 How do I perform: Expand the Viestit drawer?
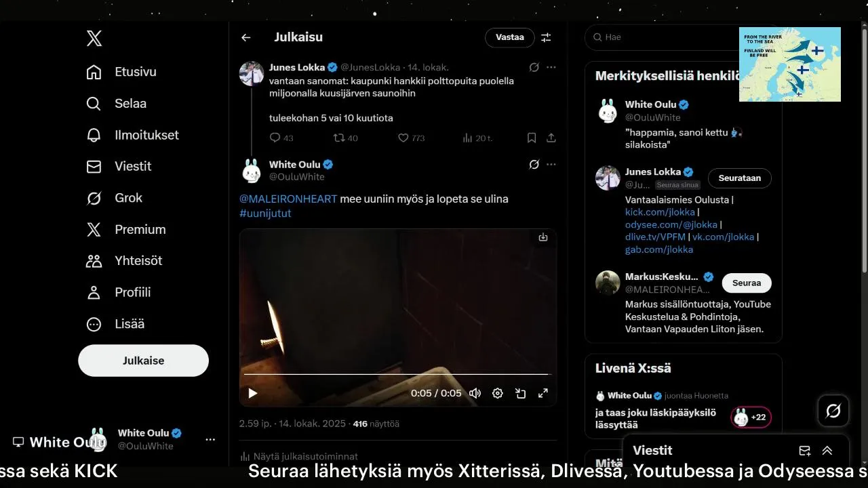point(827,451)
